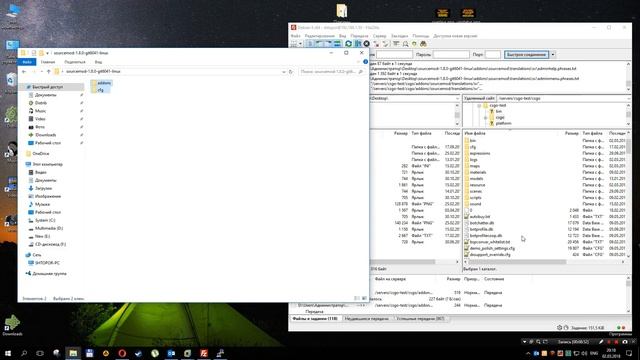The height and width of the screenshot is (360, 640).
Task: Open Сервер menu in FileZilla
Action: [x=379, y=36]
